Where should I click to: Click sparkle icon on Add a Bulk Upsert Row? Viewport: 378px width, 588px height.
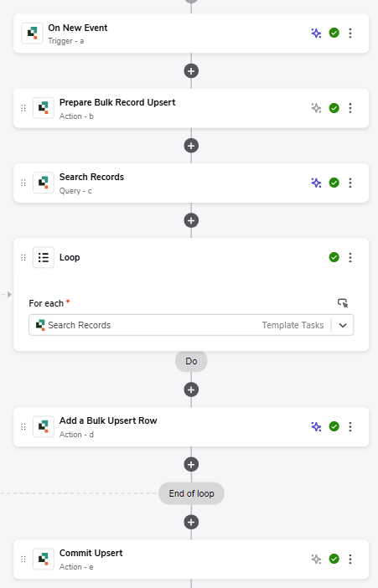point(316,426)
